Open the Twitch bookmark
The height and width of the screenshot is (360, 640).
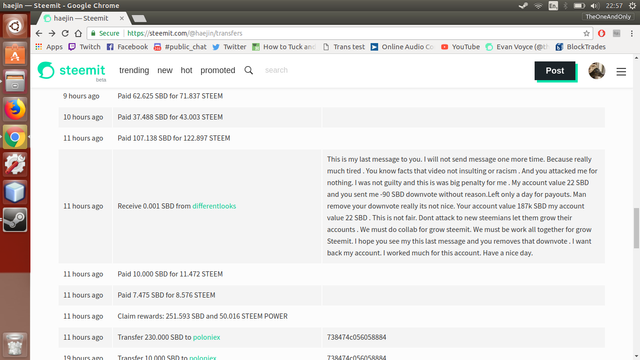84,47
